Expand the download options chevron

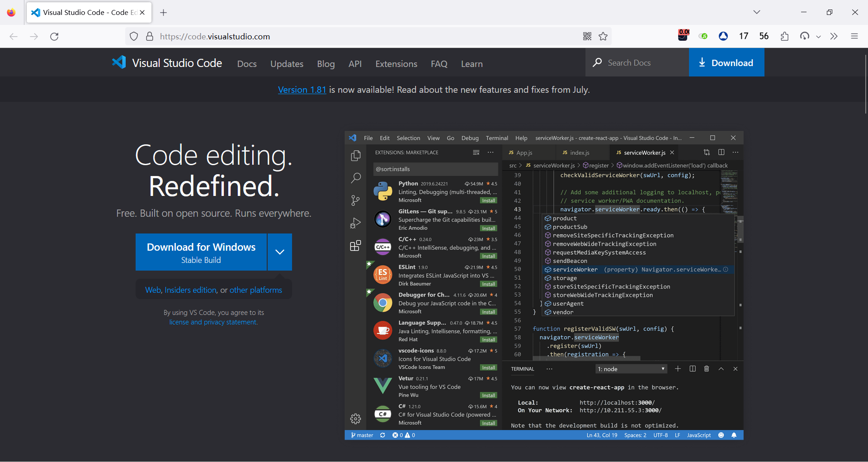coord(280,252)
